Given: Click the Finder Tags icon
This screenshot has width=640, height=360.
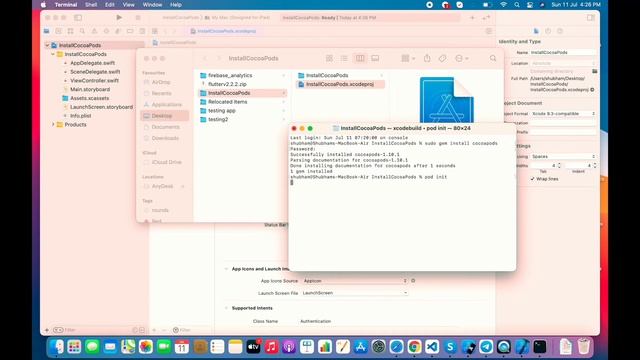Looking at the screenshot, I should click(x=442, y=58).
